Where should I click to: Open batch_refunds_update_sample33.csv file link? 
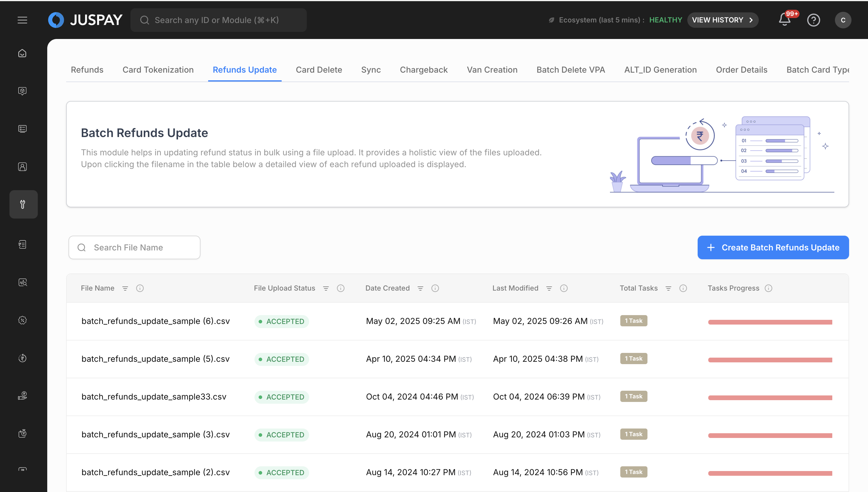(154, 396)
